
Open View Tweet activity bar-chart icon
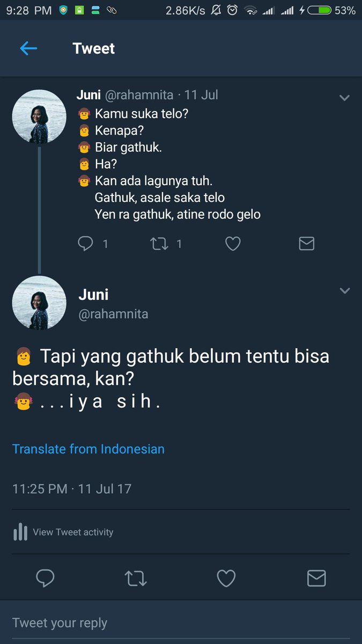[x=20, y=532]
